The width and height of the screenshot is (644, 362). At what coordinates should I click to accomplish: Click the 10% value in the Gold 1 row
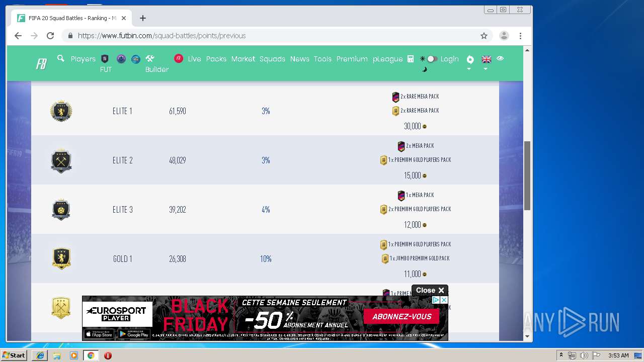[x=266, y=259]
